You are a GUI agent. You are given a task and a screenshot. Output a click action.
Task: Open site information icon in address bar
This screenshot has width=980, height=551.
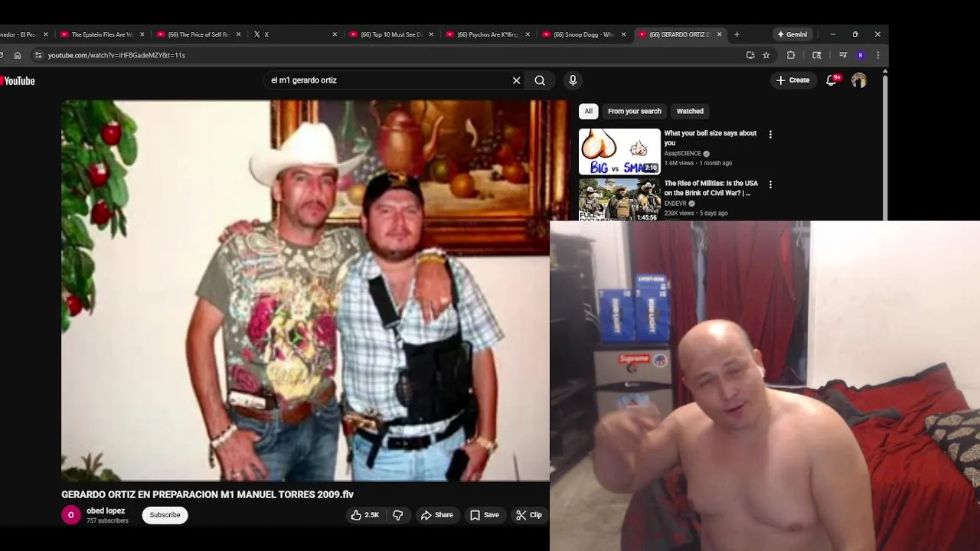pos(38,55)
